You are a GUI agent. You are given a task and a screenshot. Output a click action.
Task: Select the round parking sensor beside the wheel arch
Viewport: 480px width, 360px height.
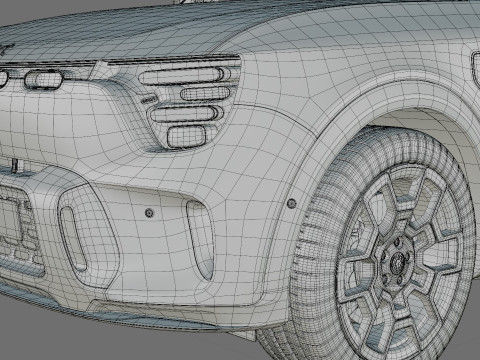tap(291, 203)
